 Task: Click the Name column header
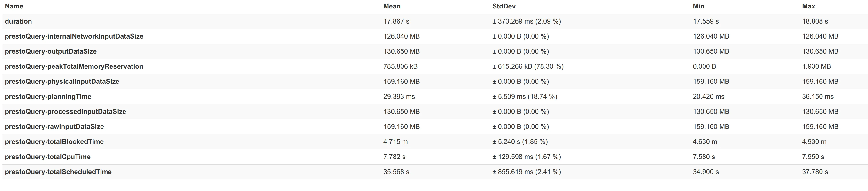coord(14,6)
